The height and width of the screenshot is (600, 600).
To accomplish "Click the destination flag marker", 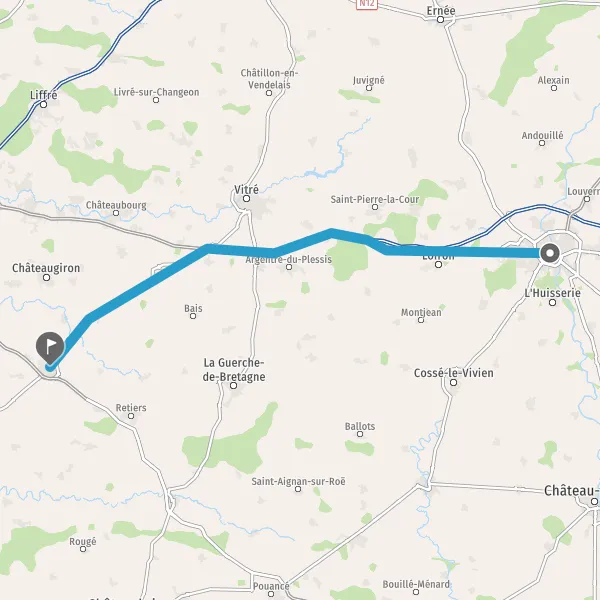I will click(50, 347).
